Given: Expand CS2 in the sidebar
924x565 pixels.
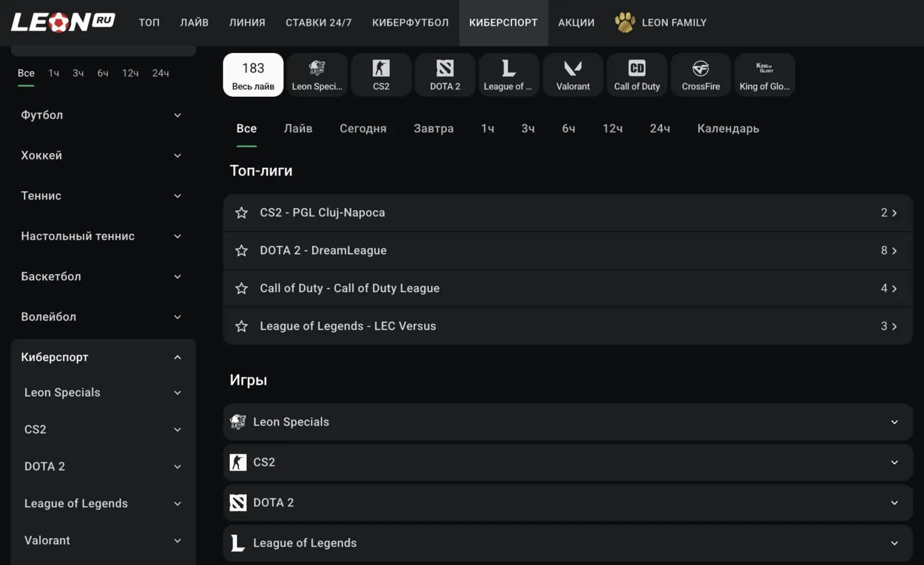Looking at the screenshot, I should 177,430.
